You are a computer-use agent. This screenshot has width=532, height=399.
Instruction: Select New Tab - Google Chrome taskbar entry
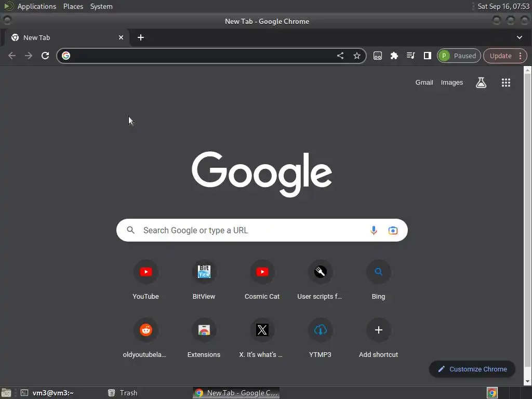click(x=236, y=393)
